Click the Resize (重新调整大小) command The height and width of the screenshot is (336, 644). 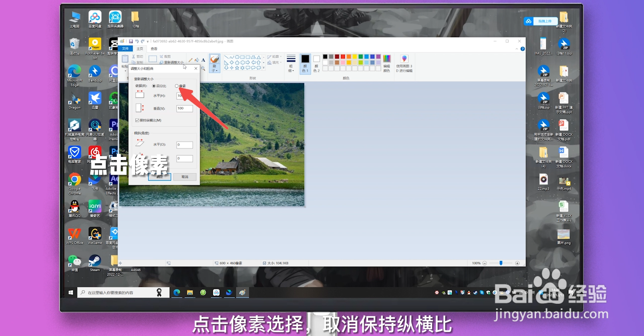tap(171, 62)
